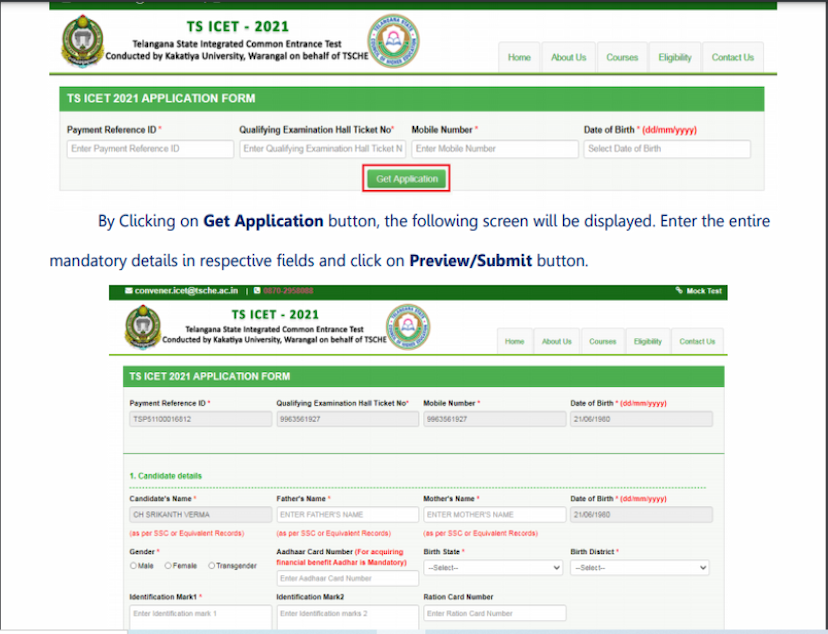Go to the Eligibility tab in the upper navigation
The image size is (828, 634).
(675, 57)
